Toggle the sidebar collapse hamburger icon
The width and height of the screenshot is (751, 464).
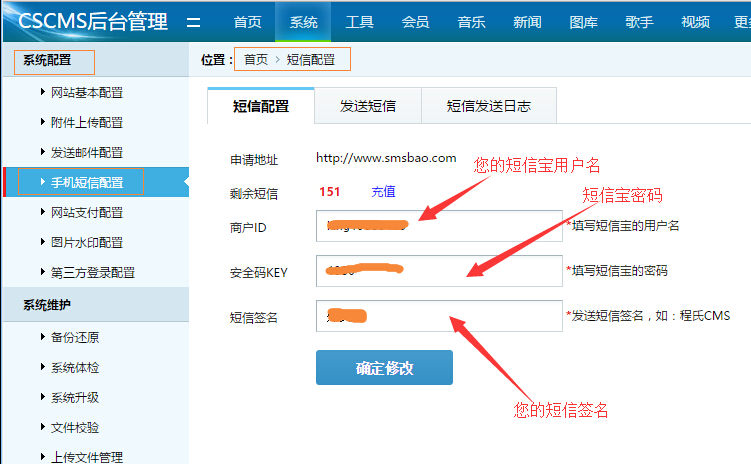(x=194, y=22)
